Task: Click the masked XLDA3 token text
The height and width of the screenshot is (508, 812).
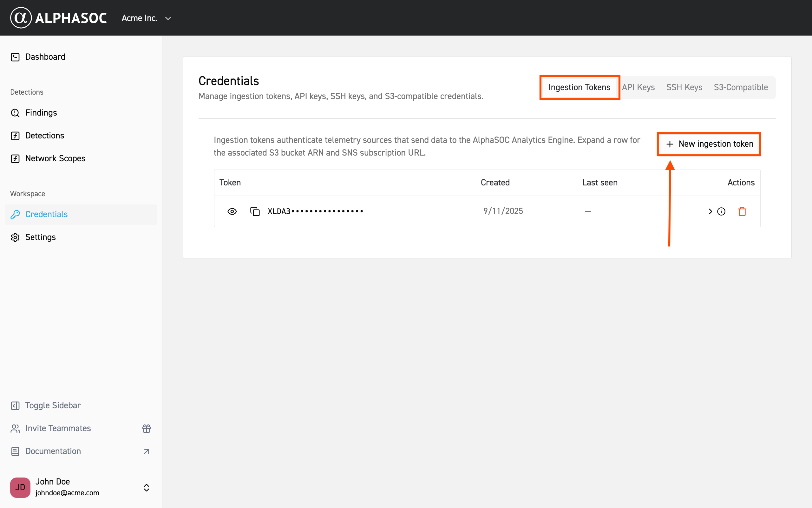Action: pyautogui.click(x=315, y=211)
